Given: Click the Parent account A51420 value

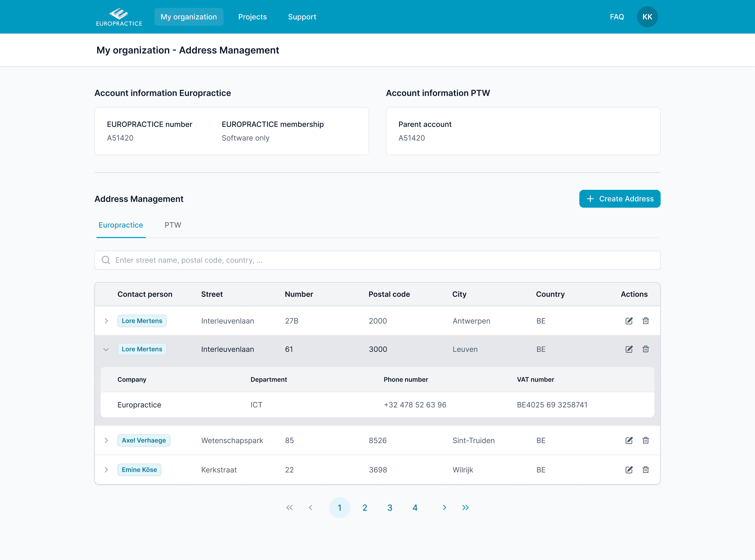Looking at the screenshot, I should (x=411, y=138).
